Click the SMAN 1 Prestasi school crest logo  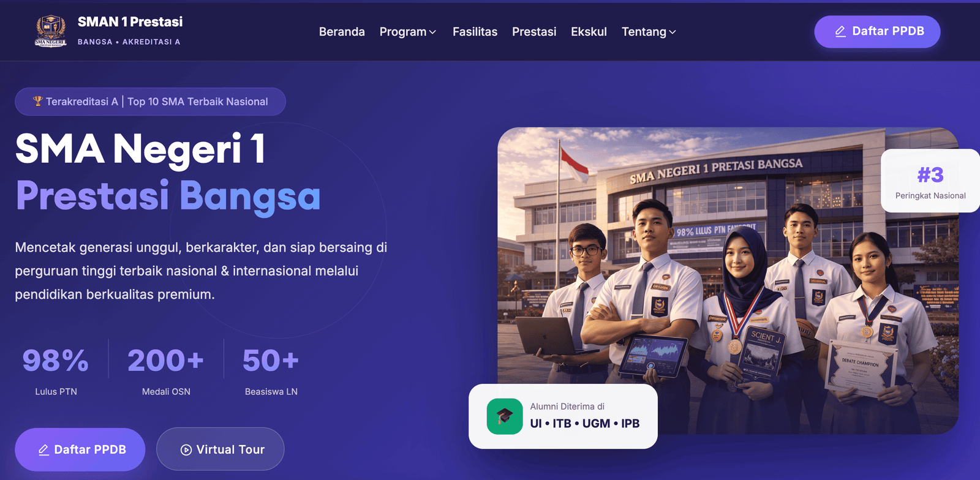(x=51, y=31)
